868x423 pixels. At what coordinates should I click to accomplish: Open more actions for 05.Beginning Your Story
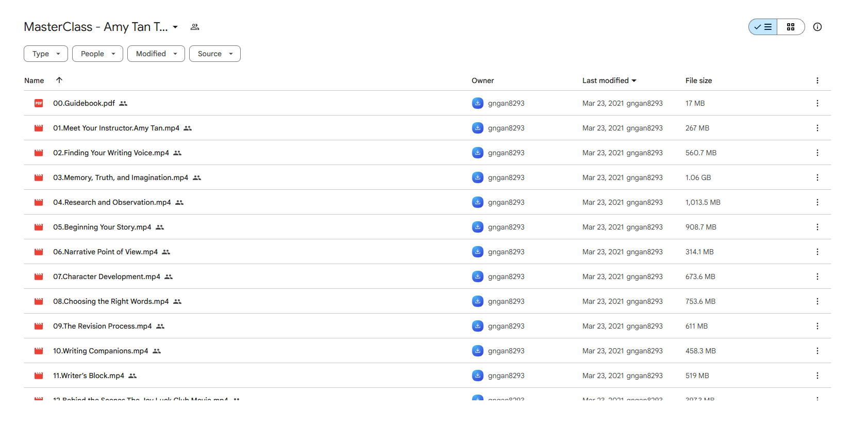coord(817,227)
